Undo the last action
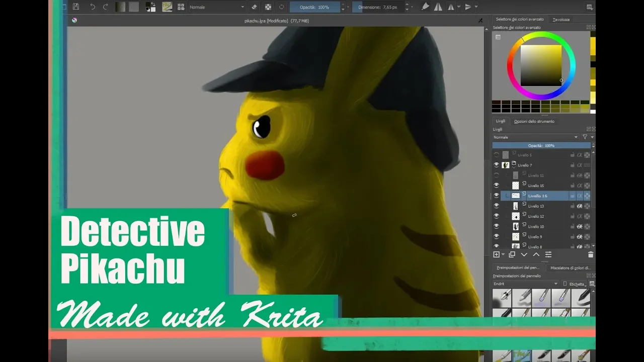The width and height of the screenshot is (644, 362). tap(93, 7)
